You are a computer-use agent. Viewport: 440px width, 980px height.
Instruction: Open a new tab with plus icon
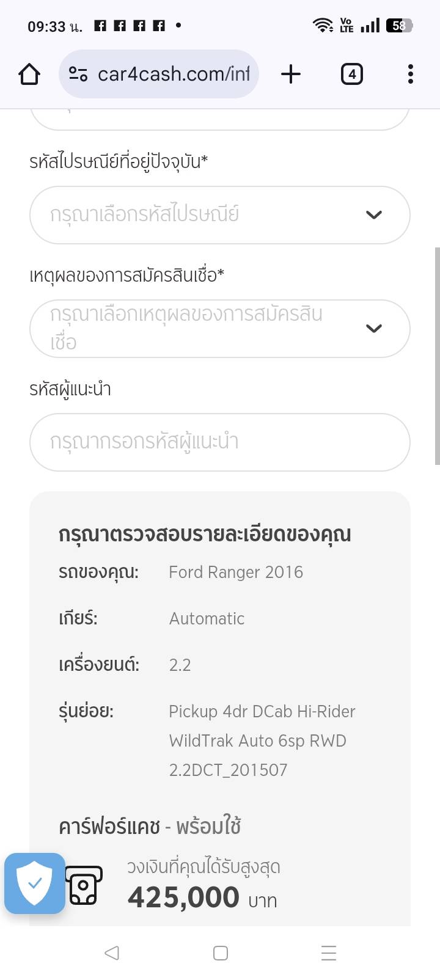(291, 75)
